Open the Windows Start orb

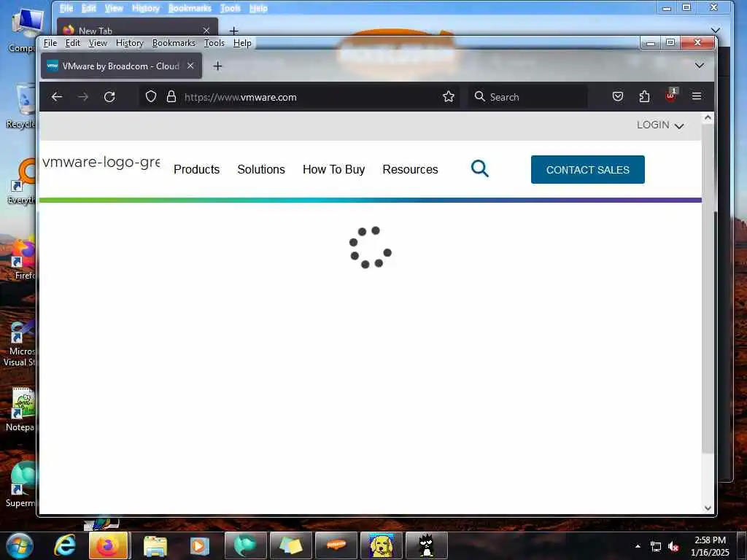(19, 545)
